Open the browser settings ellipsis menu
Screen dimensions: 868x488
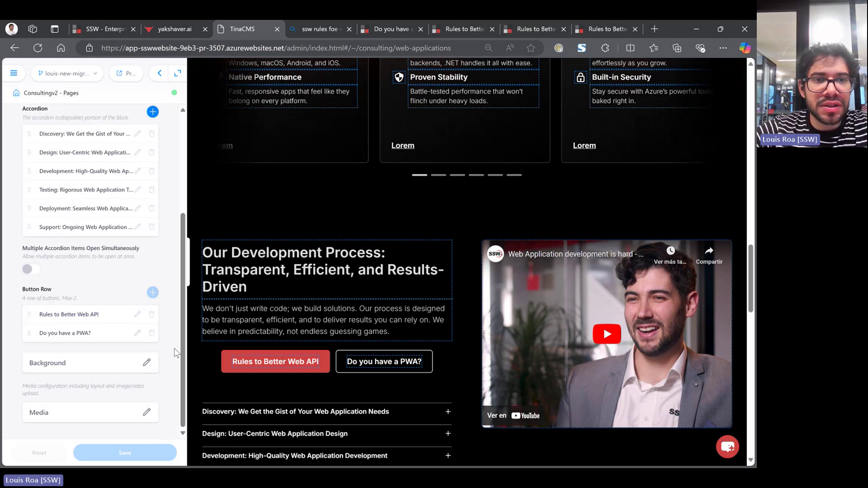(723, 48)
